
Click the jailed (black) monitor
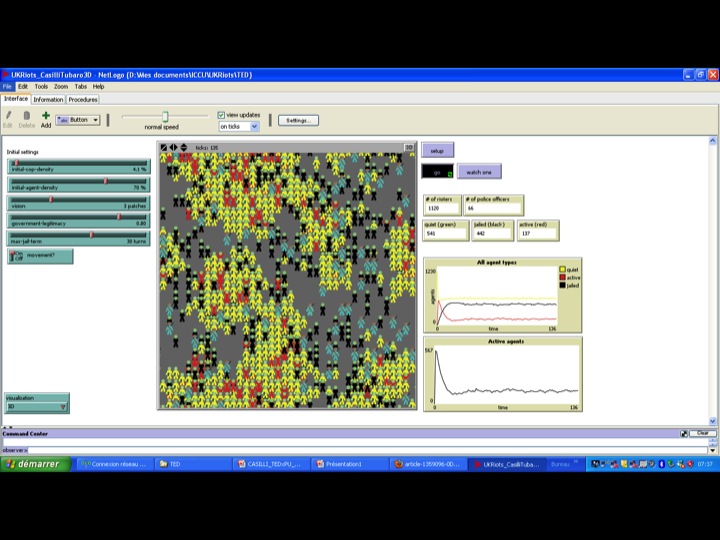[493, 230]
